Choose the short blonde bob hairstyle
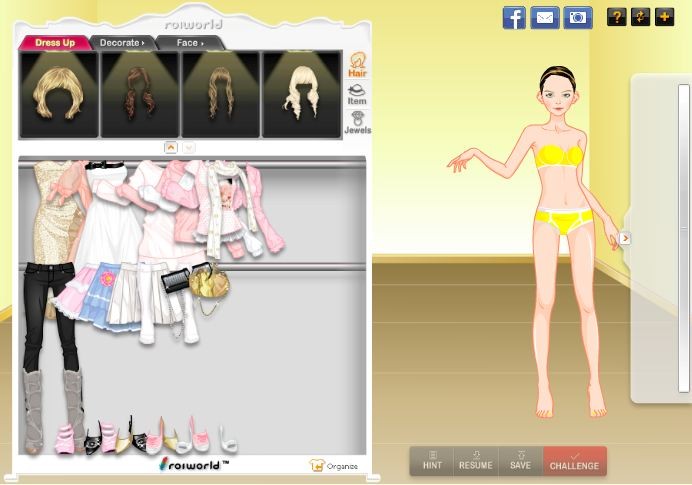 click(x=59, y=94)
